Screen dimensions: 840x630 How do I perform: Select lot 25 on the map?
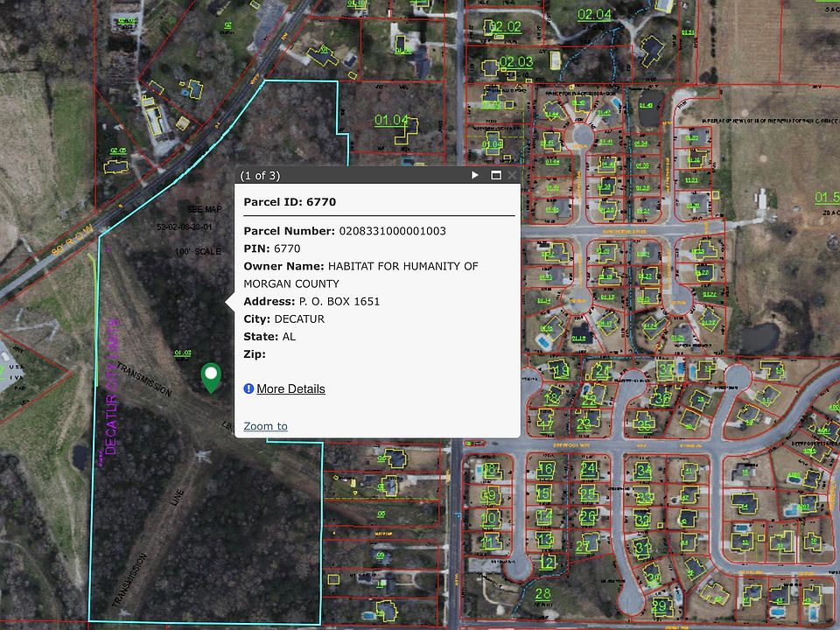[588, 493]
